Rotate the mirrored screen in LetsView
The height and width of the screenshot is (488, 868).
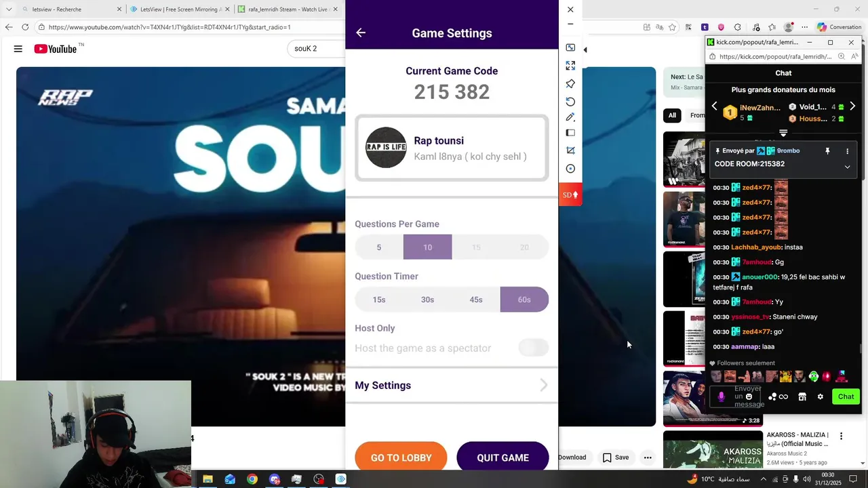pyautogui.click(x=570, y=102)
